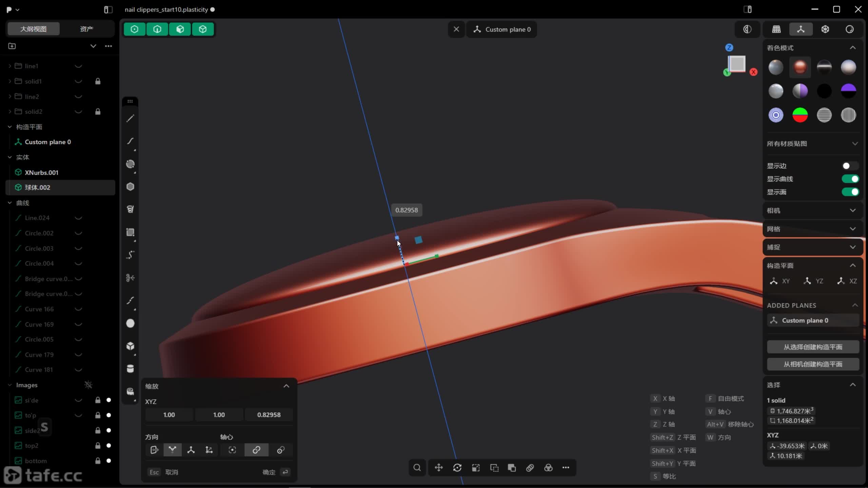Select the 球体.002 item in the outliner
The image size is (868, 488).
tap(37, 187)
